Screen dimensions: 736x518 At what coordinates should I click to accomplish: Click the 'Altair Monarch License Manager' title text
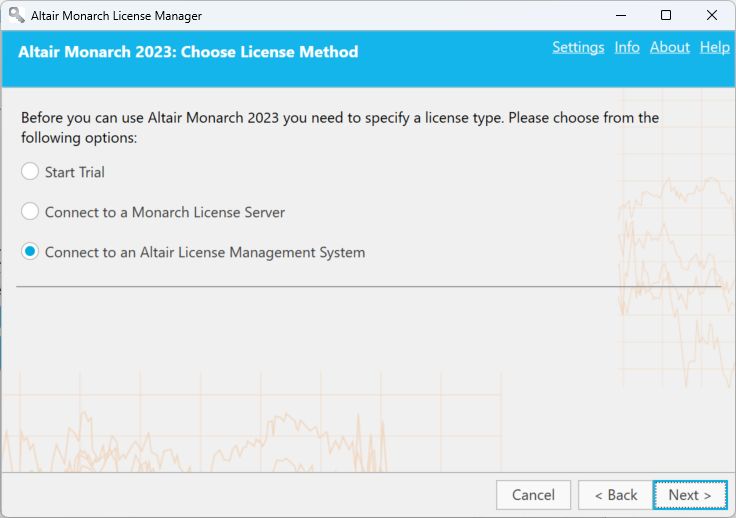pyautogui.click(x=116, y=16)
